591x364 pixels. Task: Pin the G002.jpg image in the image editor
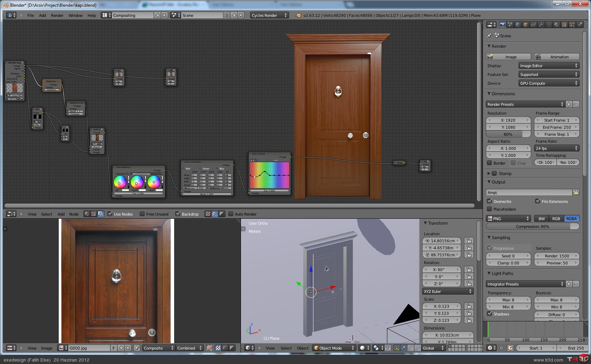point(137,348)
